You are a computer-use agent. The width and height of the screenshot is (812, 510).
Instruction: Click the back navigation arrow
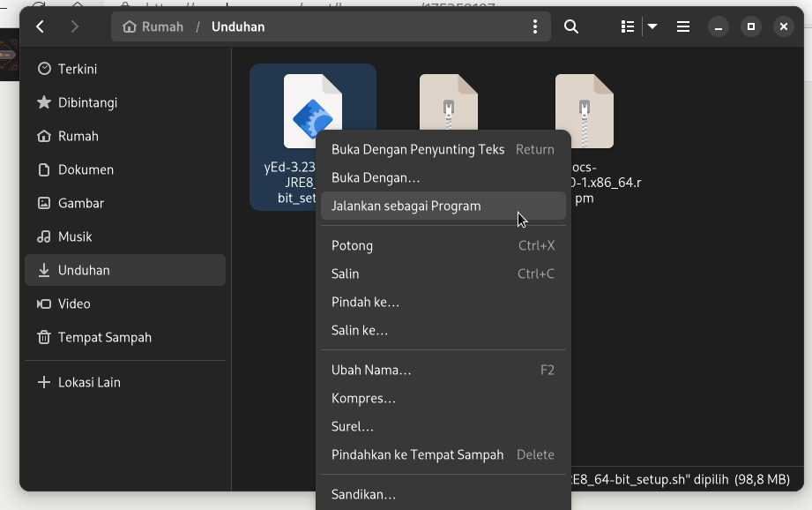[x=41, y=26]
